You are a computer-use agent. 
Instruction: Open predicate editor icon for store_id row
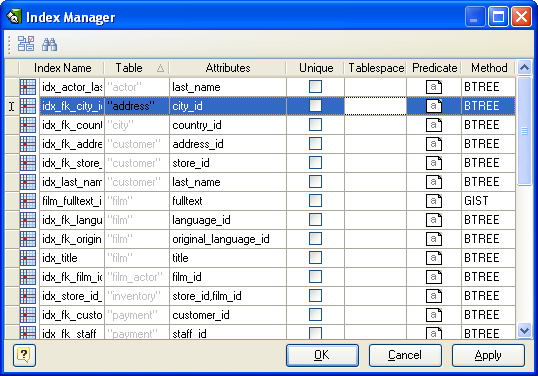click(434, 163)
